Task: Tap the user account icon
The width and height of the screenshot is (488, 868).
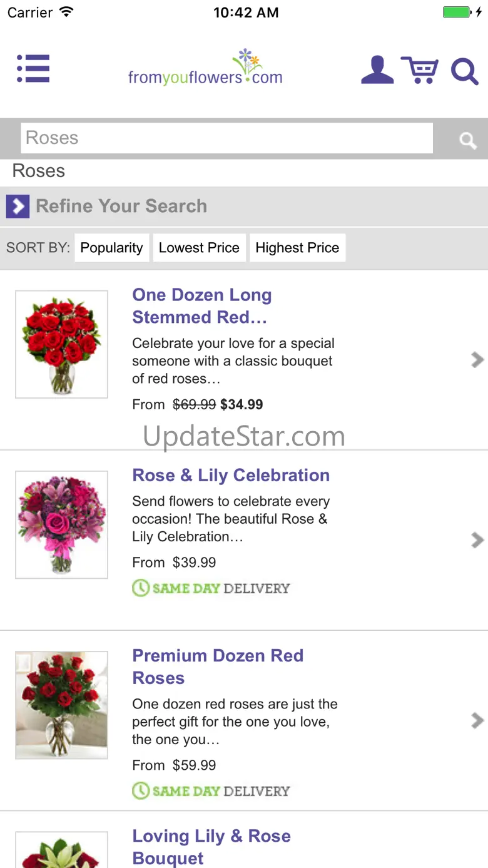Action: [377, 70]
